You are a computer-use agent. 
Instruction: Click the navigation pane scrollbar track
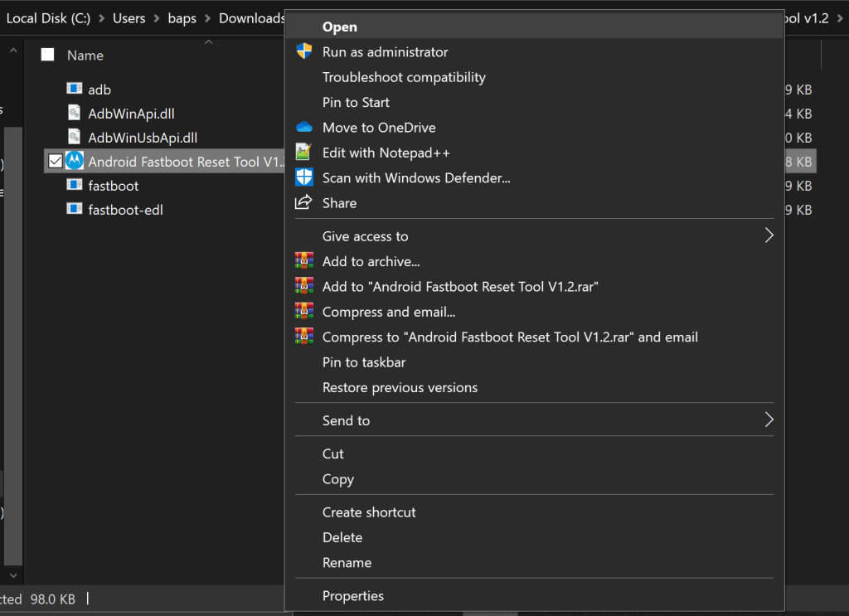pyautogui.click(x=13, y=347)
